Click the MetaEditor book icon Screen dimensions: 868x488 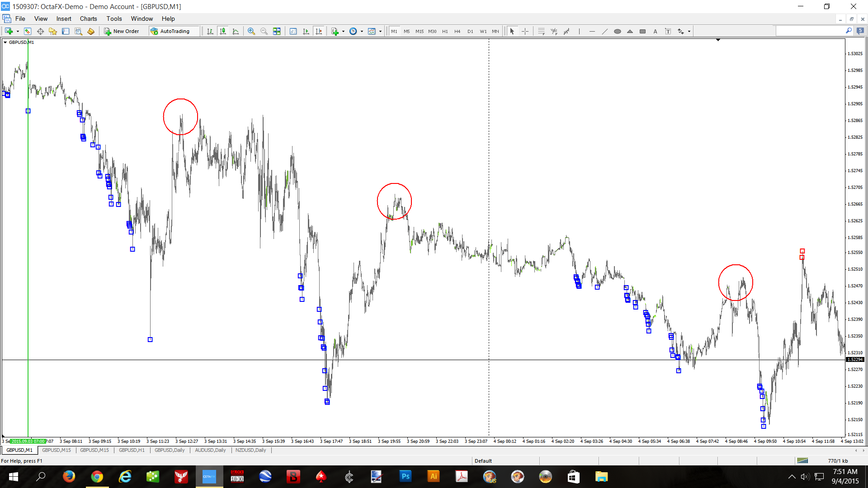[x=91, y=31]
